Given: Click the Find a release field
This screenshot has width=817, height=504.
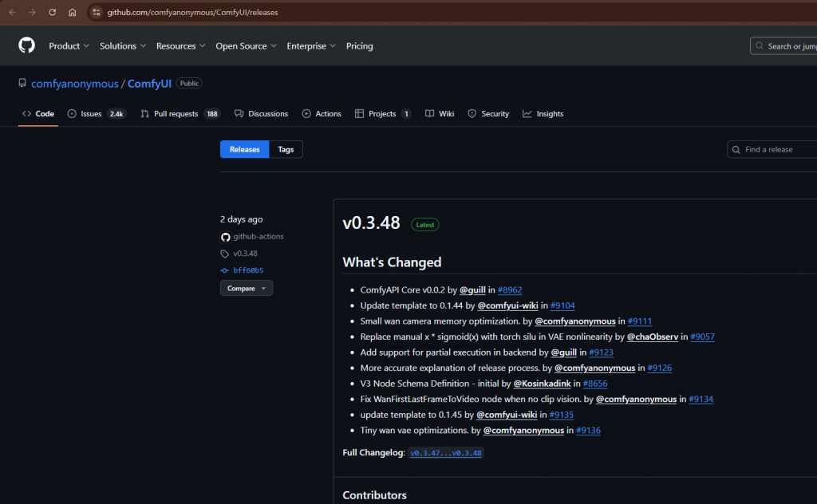Looking at the screenshot, I should [772, 149].
